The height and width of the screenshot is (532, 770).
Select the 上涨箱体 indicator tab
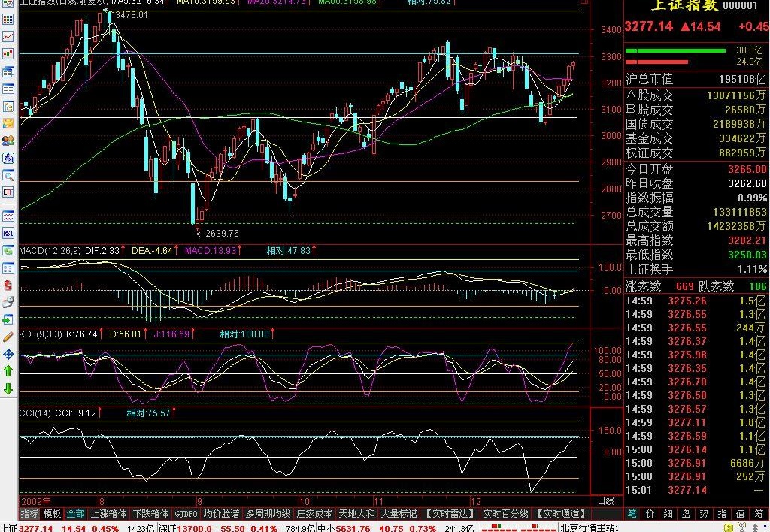pos(109,514)
